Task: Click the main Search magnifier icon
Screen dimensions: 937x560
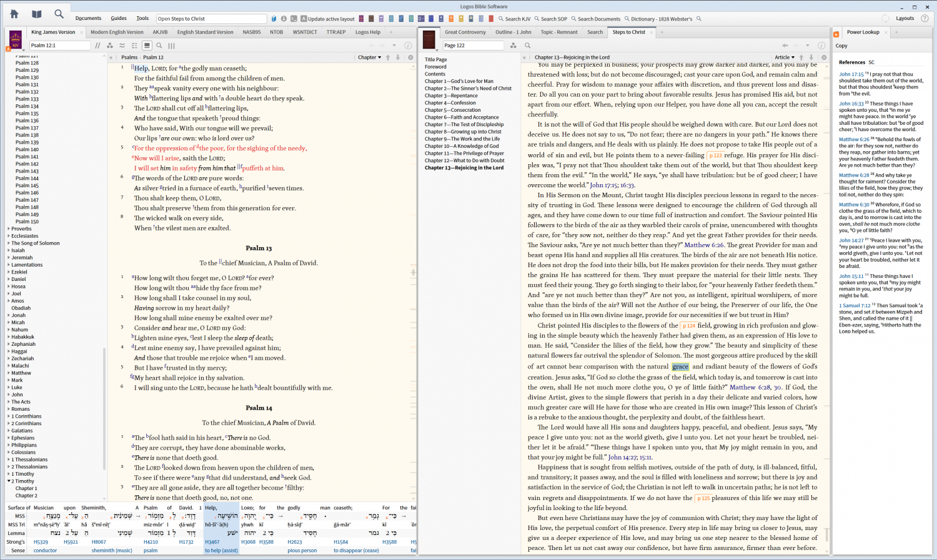Action: [x=59, y=14]
